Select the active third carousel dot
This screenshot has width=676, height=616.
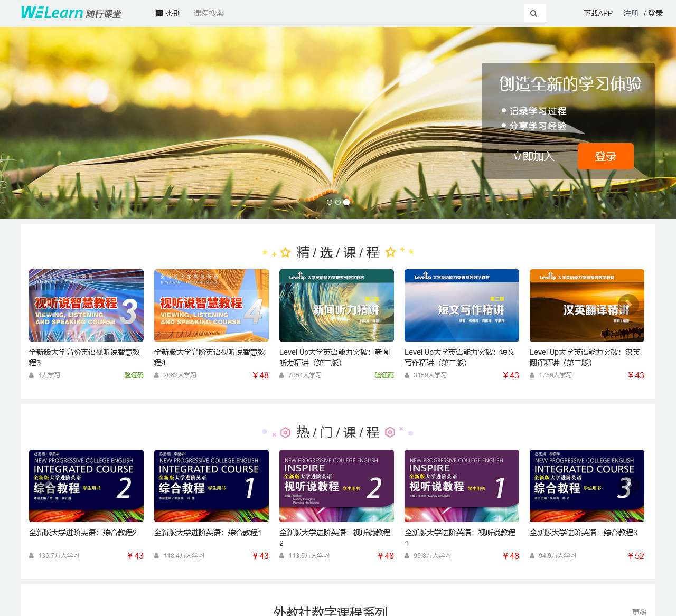point(346,202)
